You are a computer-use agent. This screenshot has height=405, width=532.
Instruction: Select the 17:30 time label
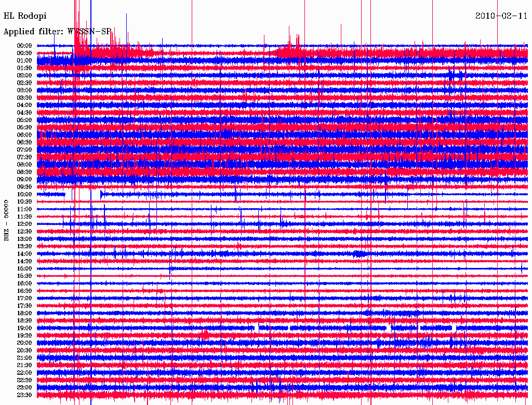[24, 306]
